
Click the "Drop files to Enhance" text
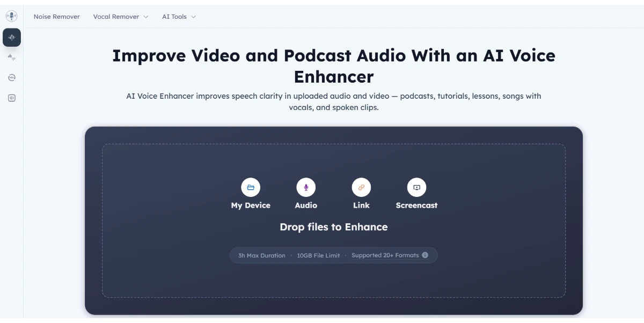point(334,227)
